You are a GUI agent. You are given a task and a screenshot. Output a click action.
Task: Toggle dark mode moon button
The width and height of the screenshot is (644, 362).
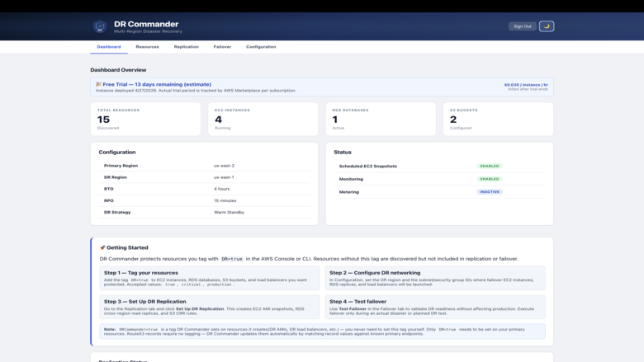click(547, 26)
